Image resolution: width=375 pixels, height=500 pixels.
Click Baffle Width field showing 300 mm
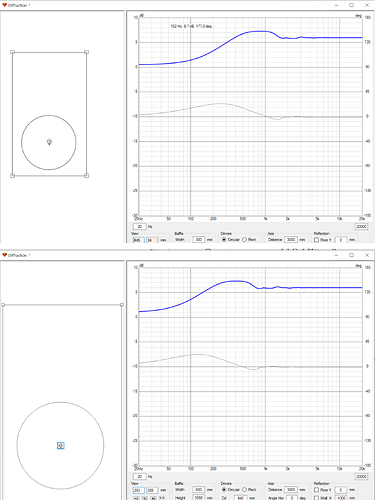(x=198, y=240)
